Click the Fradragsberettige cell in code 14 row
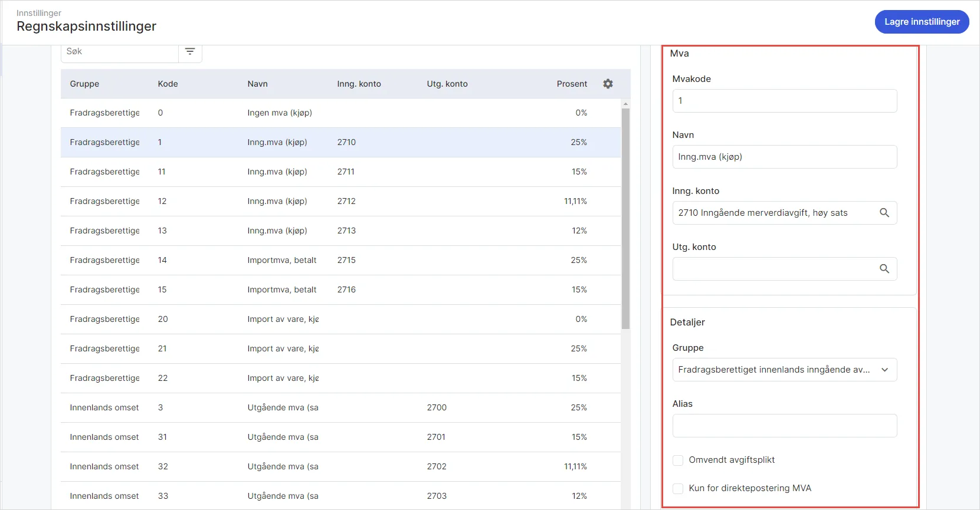Screen dimensions: 980x510 pos(104,261)
